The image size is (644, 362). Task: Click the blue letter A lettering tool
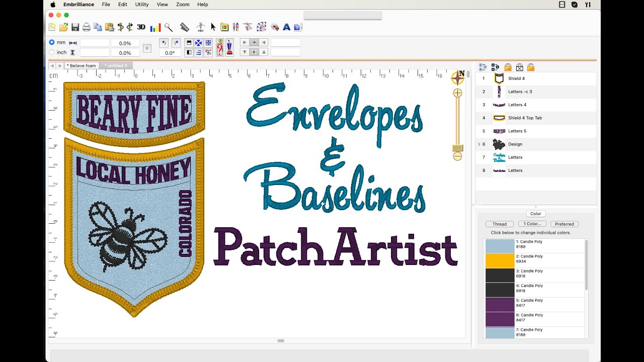pos(287,27)
